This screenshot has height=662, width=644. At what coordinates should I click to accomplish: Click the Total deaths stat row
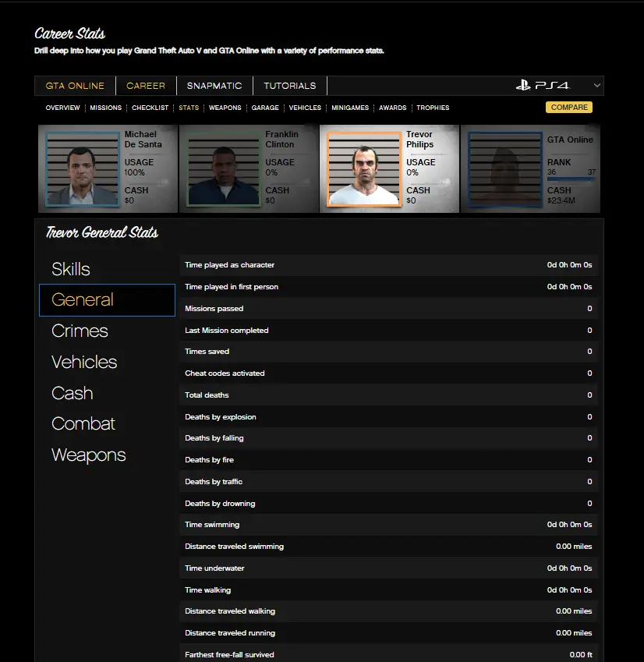[388, 395]
